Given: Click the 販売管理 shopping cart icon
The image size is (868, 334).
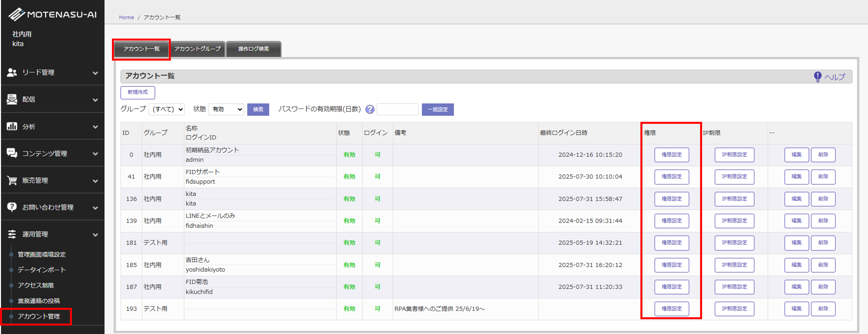Looking at the screenshot, I should (x=12, y=180).
